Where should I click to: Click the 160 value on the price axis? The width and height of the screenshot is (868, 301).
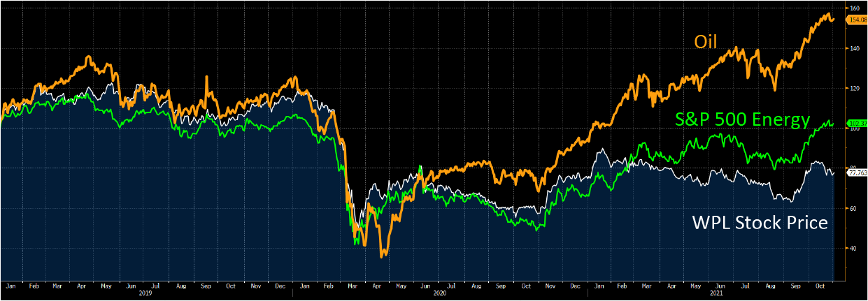(854, 8)
